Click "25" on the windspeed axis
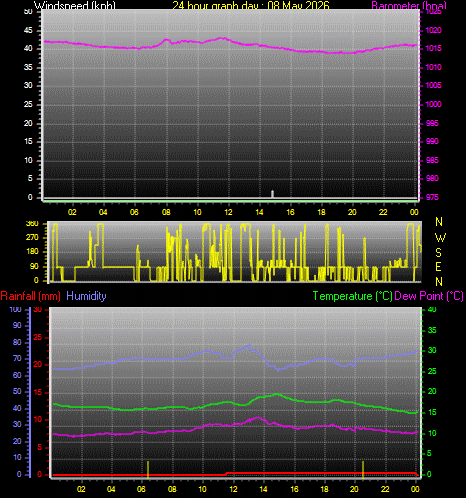The height and width of the screenshot is (498, 466). click(x=28, y=104)
